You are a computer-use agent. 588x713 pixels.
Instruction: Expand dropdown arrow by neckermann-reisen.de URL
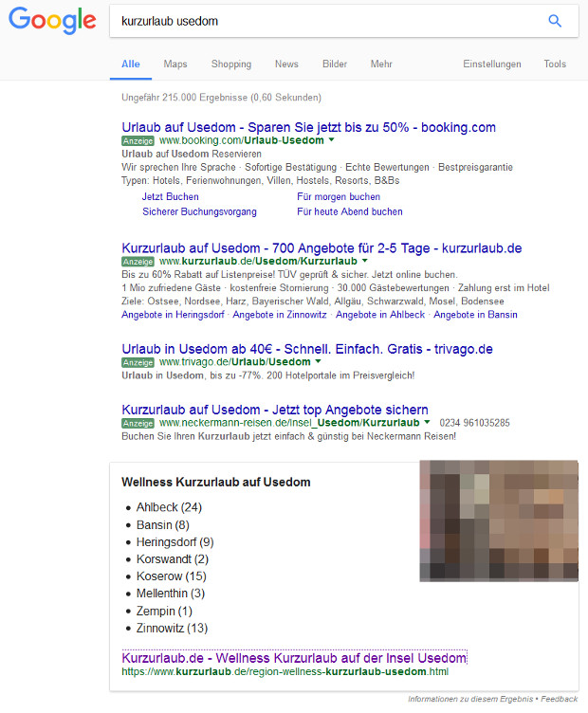coord(428,423)
